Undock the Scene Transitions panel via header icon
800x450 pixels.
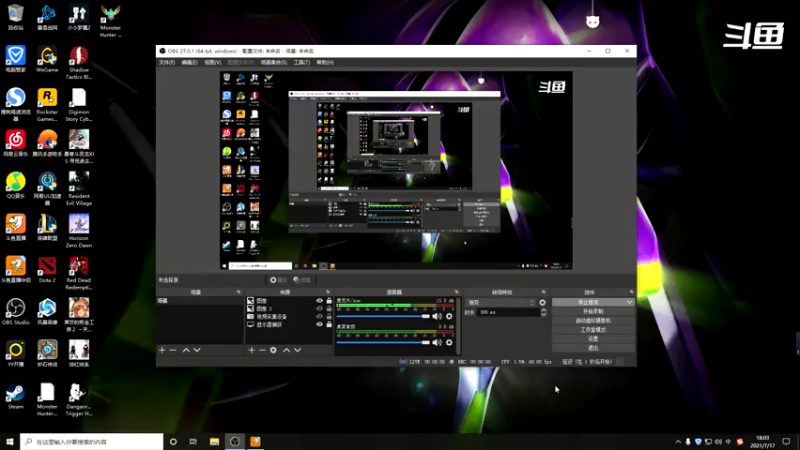pos(544,292)
